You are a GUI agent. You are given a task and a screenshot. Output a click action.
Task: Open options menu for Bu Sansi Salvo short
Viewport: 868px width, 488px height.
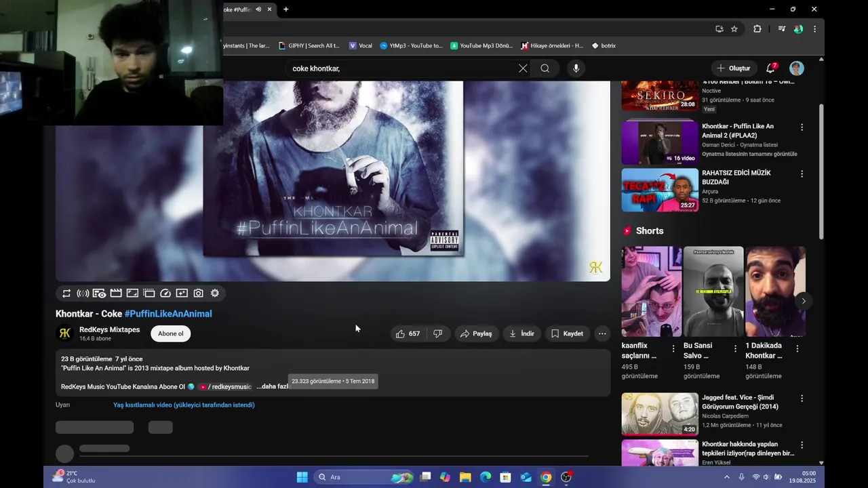[x=735, y=348]
